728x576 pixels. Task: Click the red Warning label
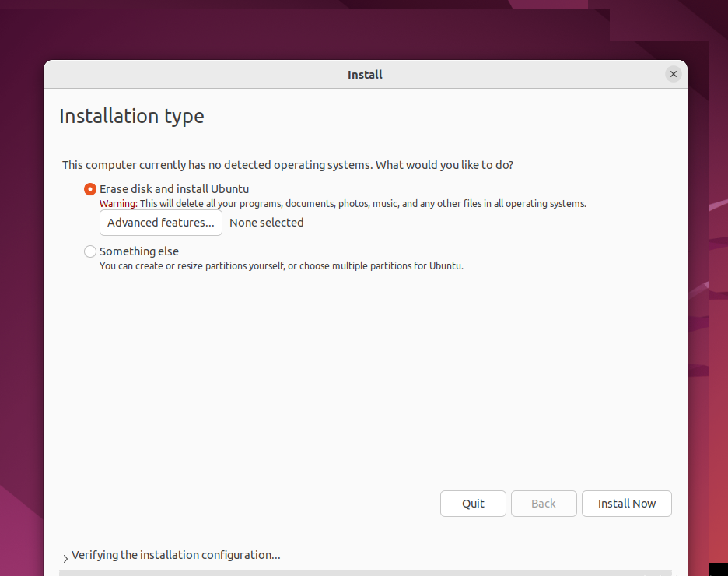(x=118, y=203)
